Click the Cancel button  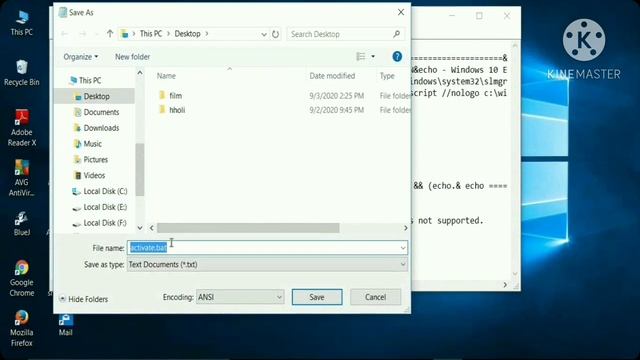pos(375,297)
